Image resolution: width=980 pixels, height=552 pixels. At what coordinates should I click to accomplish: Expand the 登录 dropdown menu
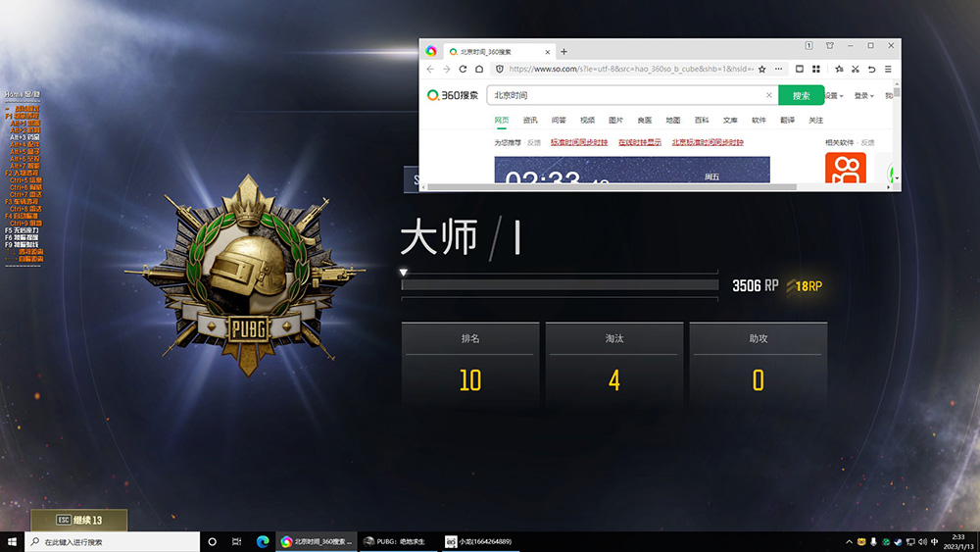pos(863,96)
